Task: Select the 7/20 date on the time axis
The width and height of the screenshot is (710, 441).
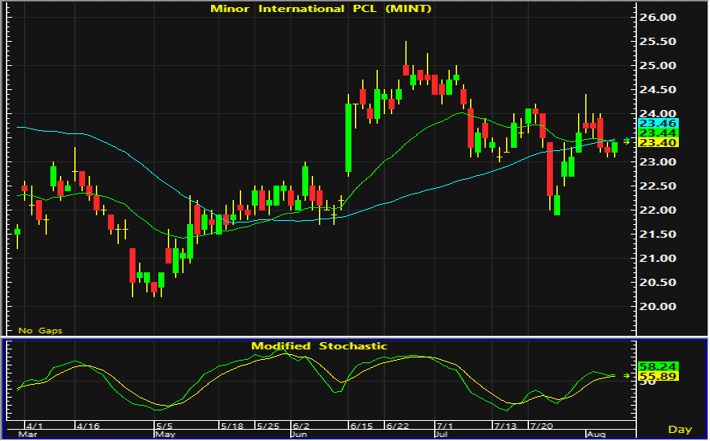Action: (542, 426)
